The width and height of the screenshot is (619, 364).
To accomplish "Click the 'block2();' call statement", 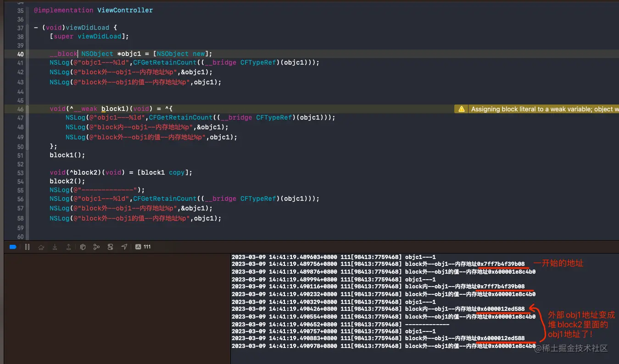I will coord(67,181).
